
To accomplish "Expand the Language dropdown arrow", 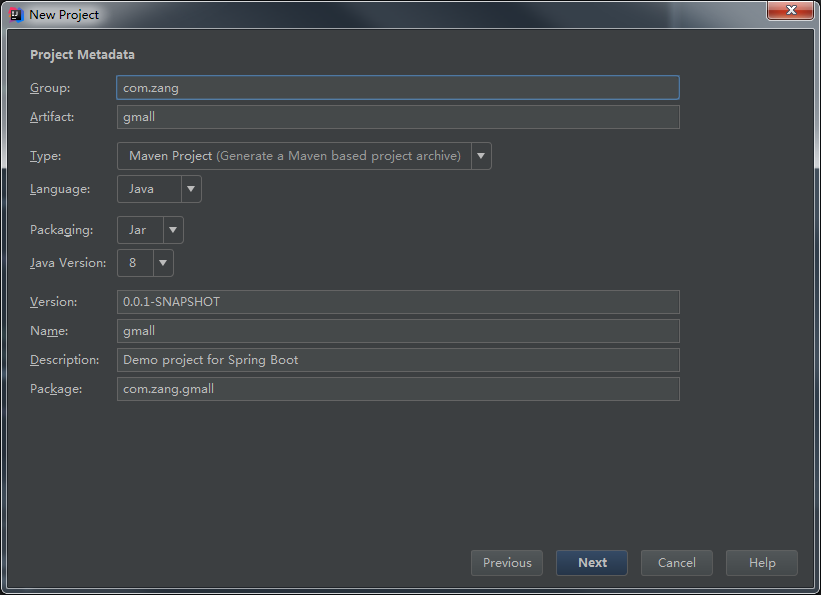I will 191,189.
